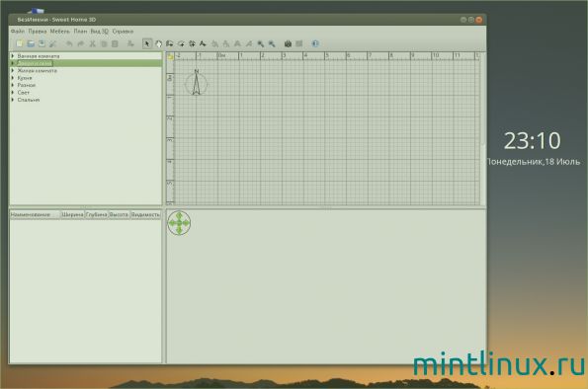This screenshot has height=389, width=588.
Task: Expand the Спальня furniture category
Action: pyautogui.click(x=13, y=100)
